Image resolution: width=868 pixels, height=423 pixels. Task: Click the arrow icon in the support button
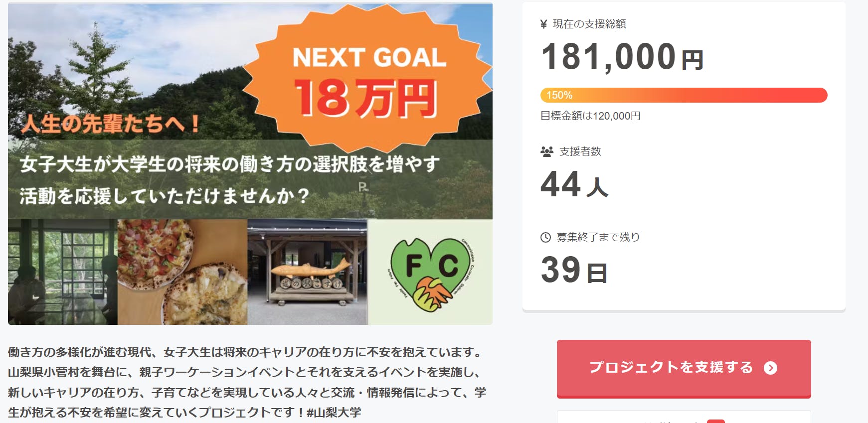(x=770, y=368)
